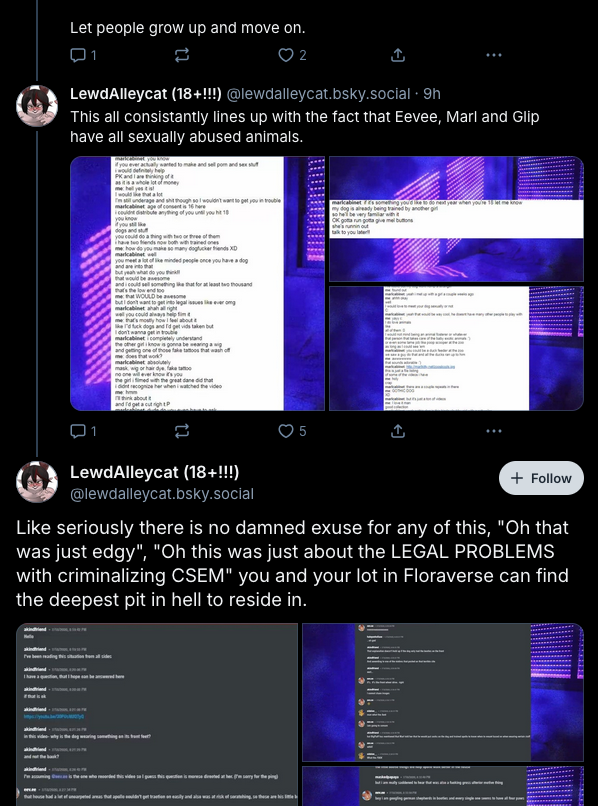
Task: Open the tall left chat log image
Action: coord(197,283)
